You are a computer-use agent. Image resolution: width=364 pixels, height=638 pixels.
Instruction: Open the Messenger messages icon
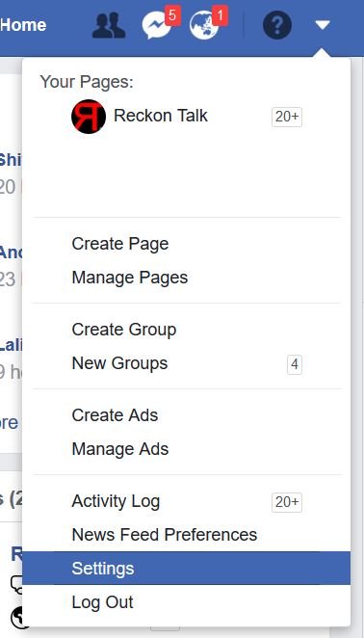pyautogui.click(x=156, y=26)
